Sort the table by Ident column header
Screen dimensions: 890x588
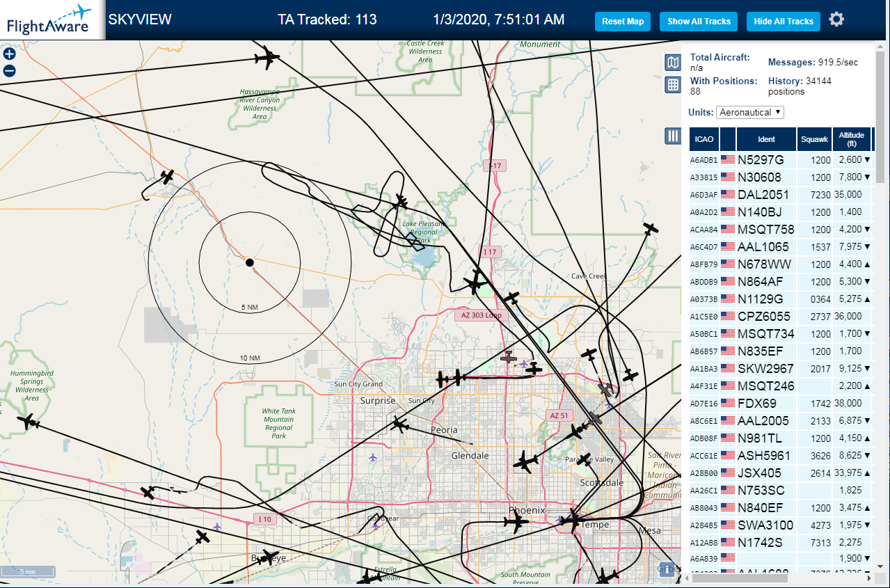click(766, 139)
